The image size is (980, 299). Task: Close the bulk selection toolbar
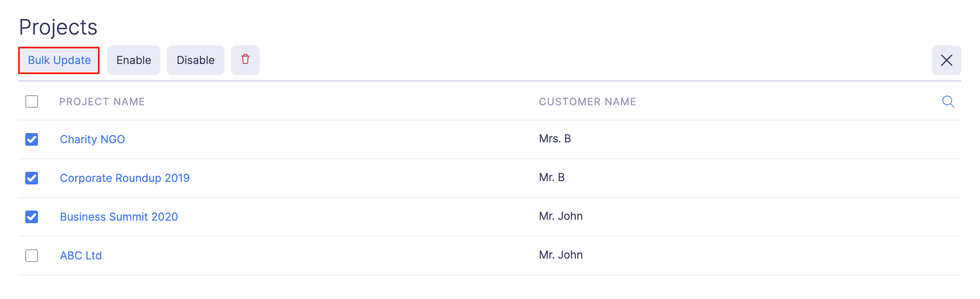point(946,60)
